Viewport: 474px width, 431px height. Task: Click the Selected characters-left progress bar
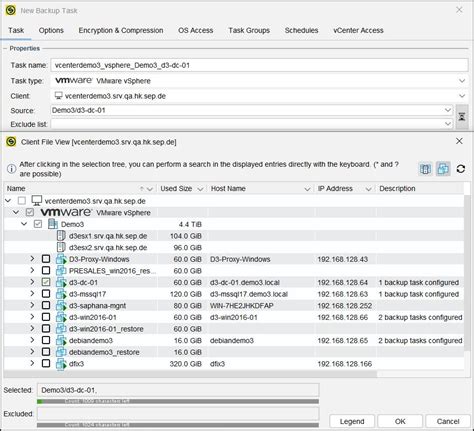click(178, 401)
